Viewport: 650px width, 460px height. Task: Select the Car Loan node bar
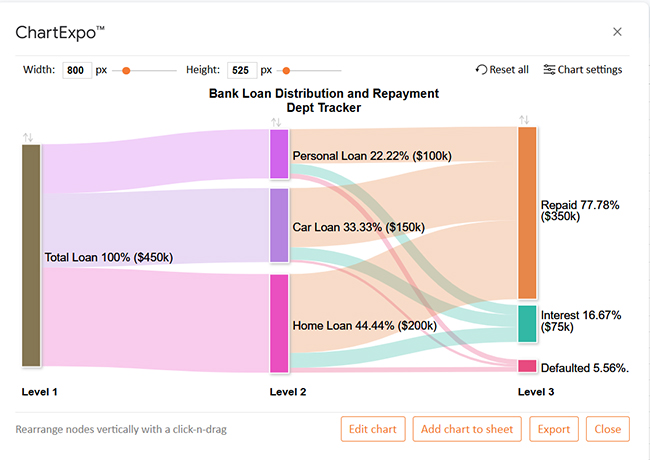pyautogui.click(x=279, y=225)
